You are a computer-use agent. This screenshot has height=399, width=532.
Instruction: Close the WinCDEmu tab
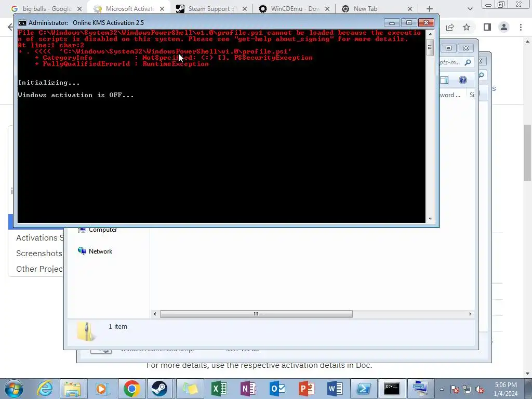tap(327, 9)
